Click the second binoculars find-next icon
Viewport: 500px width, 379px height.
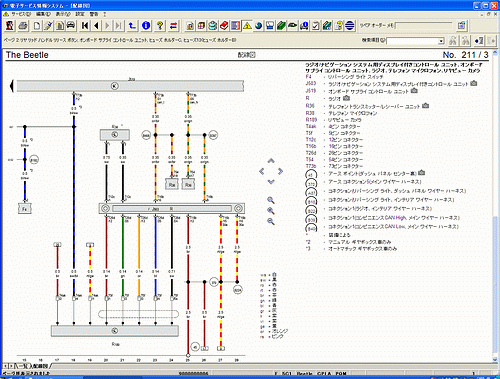(x=466, y=41)
